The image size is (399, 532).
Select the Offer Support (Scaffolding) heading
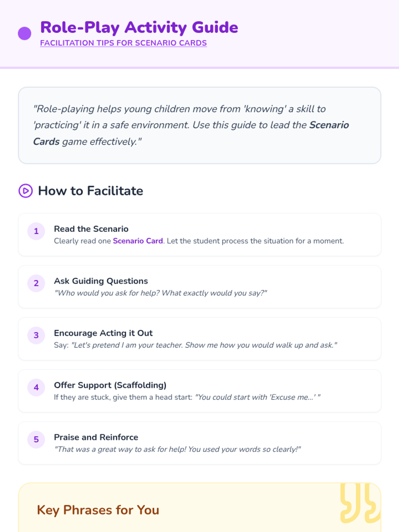[x=110, y=385]
